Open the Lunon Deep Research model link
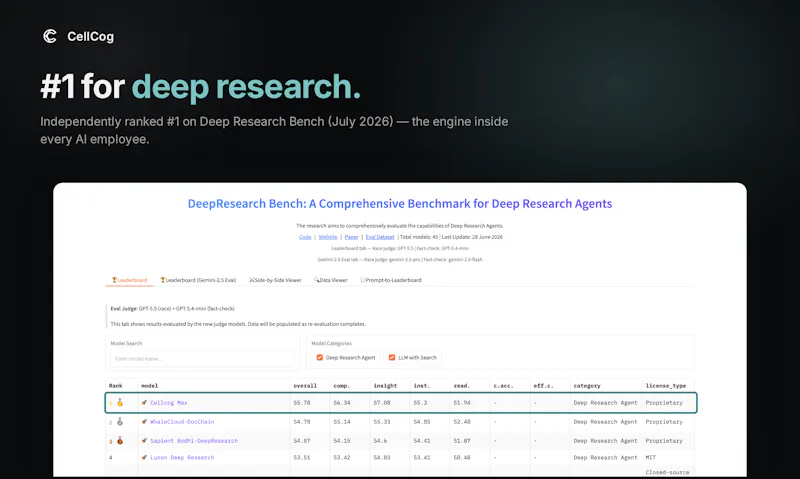 coord(182,458)
